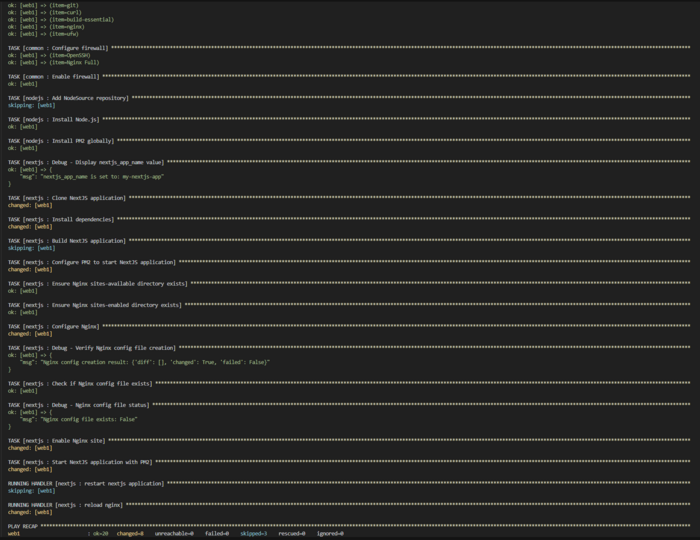Select "Start NextJS application with PM2" task header
Image resolution: width=700 pixels, height=540 pixels.
coord(80,462)
